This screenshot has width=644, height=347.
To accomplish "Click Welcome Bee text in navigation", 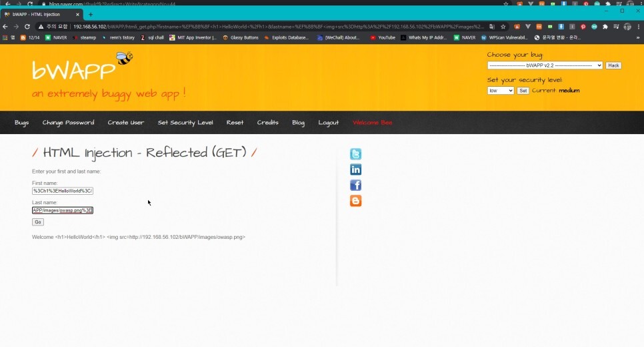I will click(x=373, y=123).
